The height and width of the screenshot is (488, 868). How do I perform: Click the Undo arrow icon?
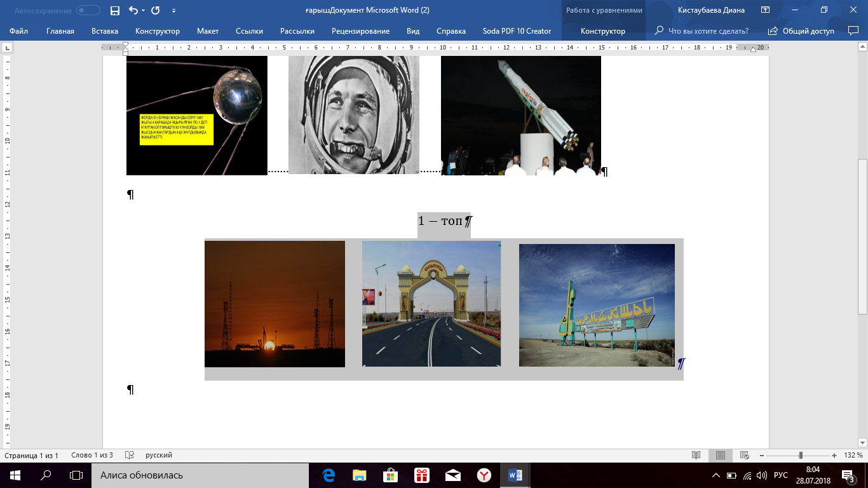(133, 10)
